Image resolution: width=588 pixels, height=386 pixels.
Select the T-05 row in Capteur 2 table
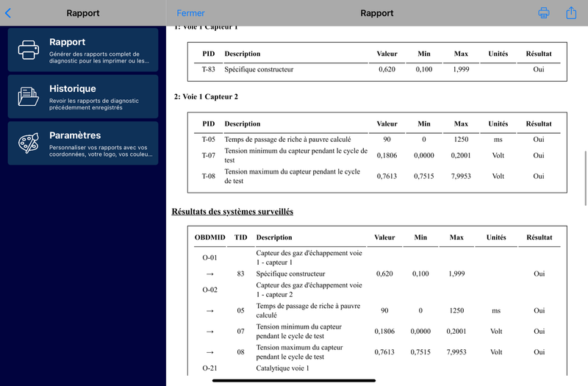pyautogui.click(x=377, y=140)
